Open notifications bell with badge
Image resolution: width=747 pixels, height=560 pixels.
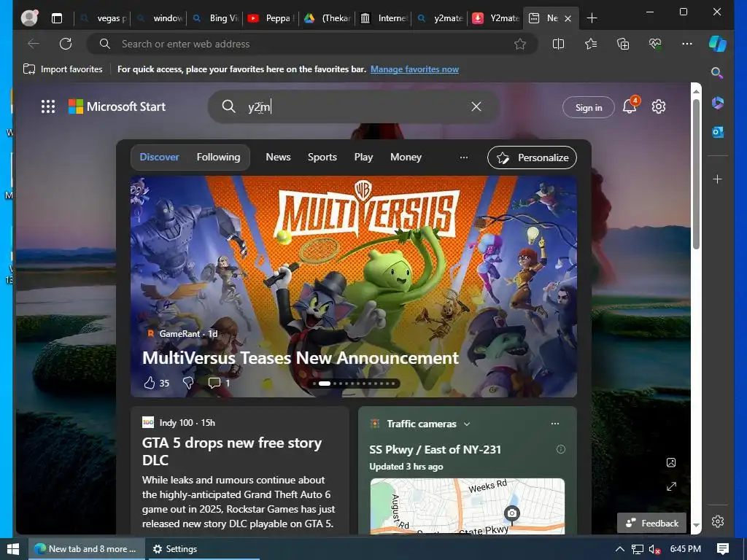tap(630, 106)
